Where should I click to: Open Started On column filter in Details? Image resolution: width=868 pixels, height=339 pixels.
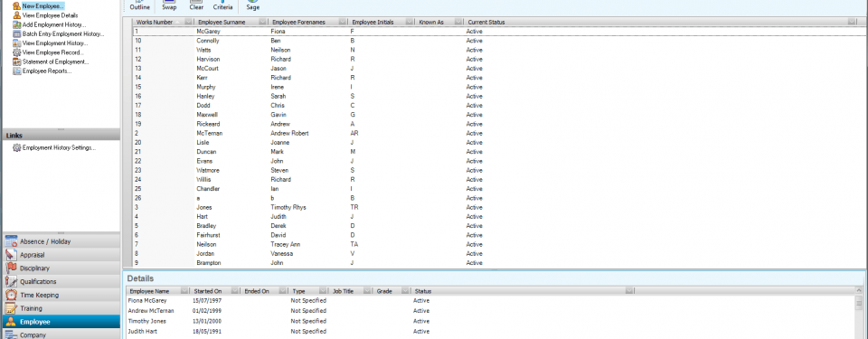pyautogui.click(x=235, y=291)
